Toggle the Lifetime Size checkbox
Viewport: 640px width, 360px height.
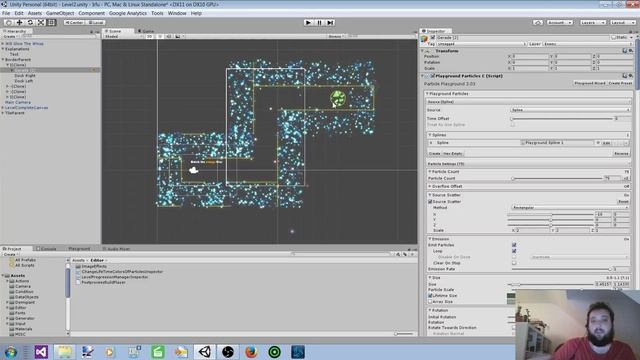coord(430,296)
